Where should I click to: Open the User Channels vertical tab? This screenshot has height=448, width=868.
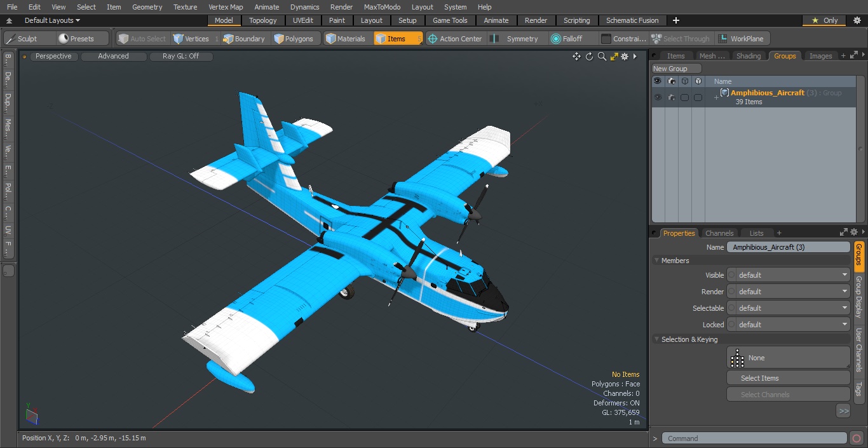[858, 350]
